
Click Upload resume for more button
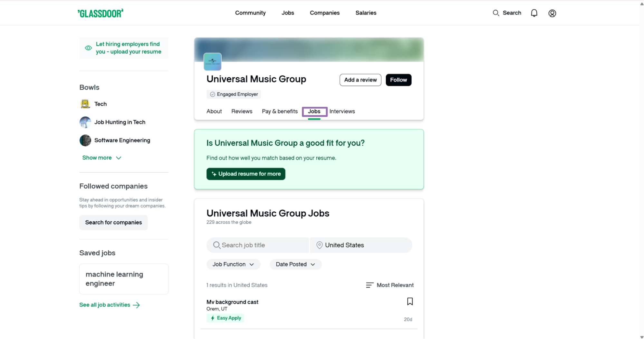tap(246, 174)
